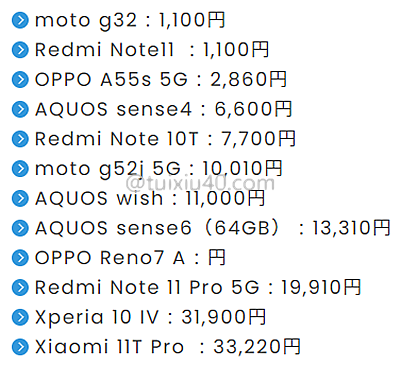
Task: Click the arrow icon beside Redmi Note11
Action: (x=20, y=50)
